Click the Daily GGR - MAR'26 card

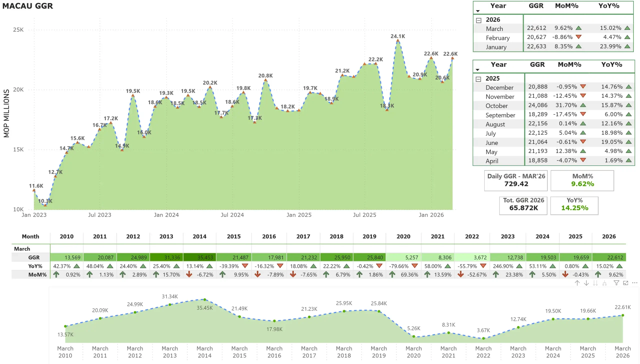tap(516, 180)
